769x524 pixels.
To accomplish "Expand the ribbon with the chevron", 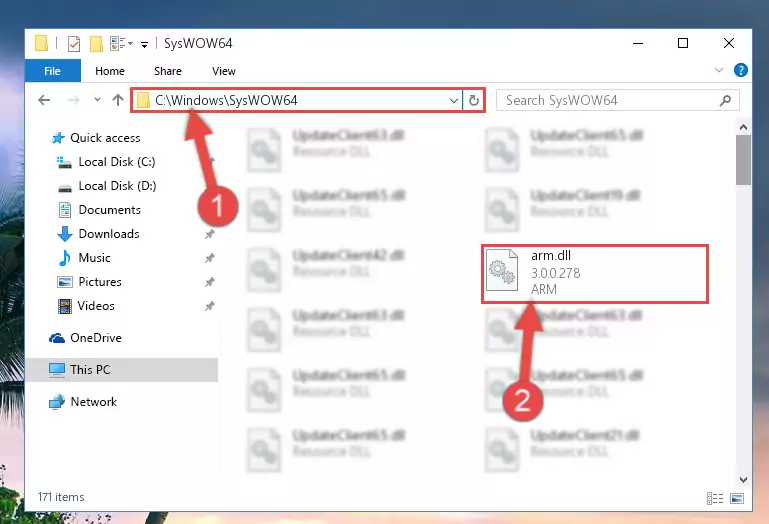I will coord(719,70).
